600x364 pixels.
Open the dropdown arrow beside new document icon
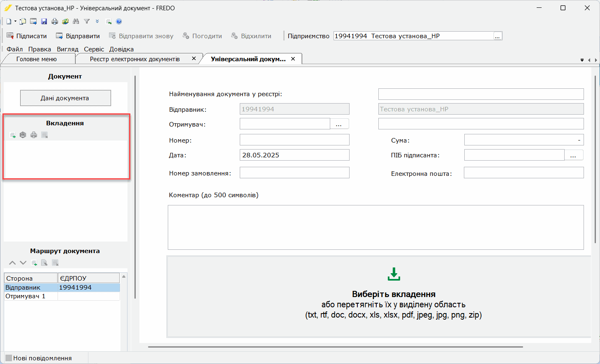[15, 21]
